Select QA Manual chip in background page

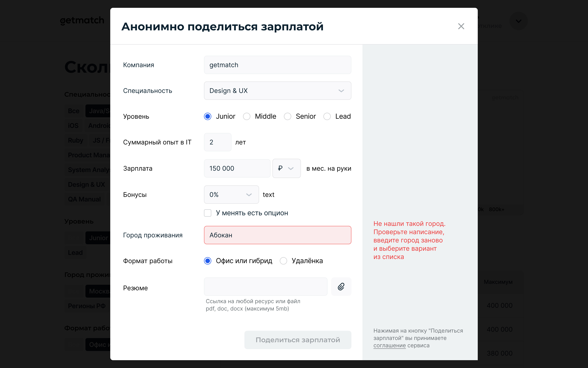pyautogui.click(x=84, y=199)
